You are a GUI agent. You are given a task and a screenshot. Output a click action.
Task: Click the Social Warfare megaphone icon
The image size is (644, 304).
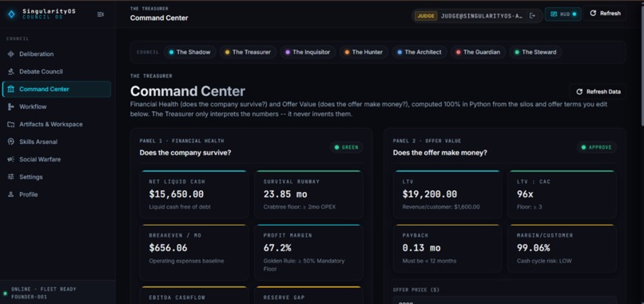pos(11,159)
